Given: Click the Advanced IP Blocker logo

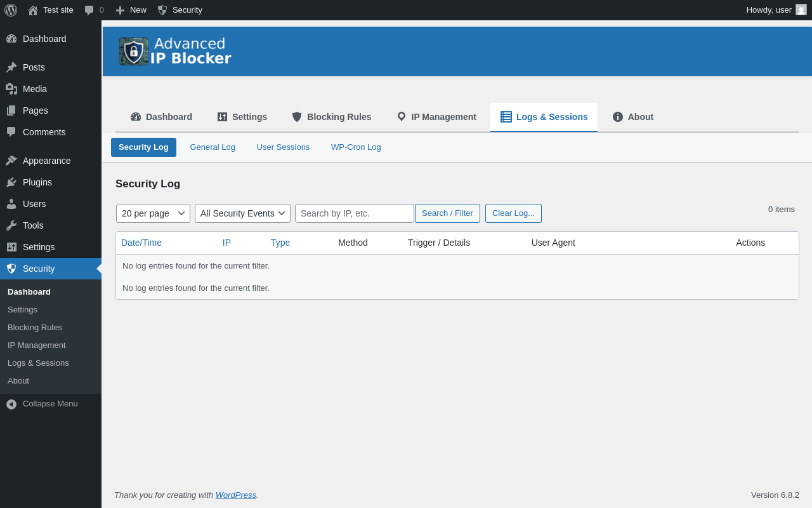Looking at the screenshot, I should 175,51.
